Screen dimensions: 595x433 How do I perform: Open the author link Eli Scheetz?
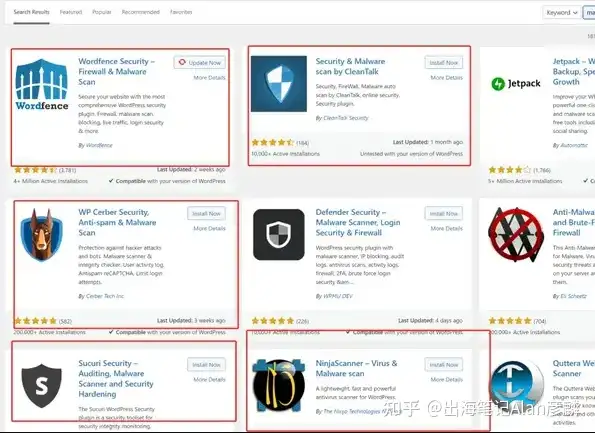pyautogui.click(x=573, y=296)
